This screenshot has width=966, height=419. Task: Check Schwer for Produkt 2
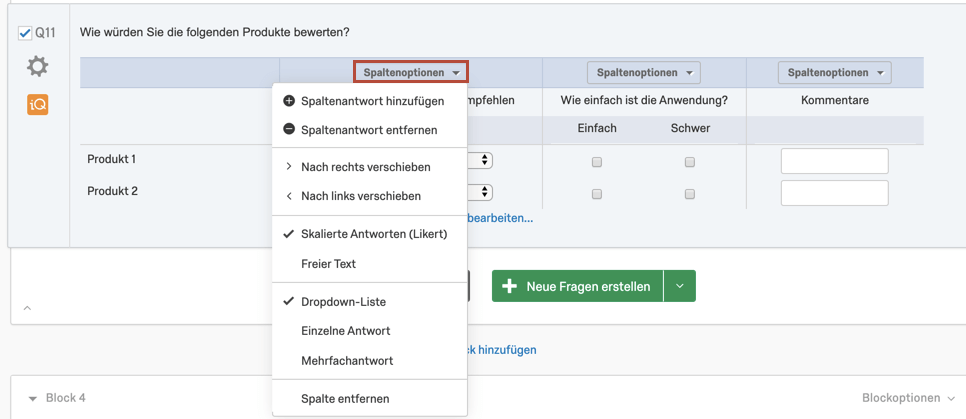(690, 194)
